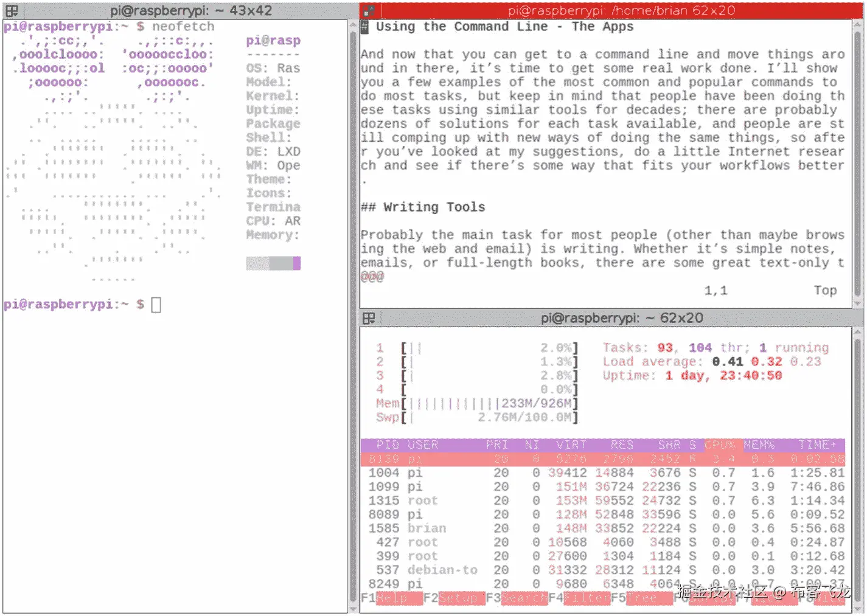Click vim line starting 'And now that you can'
This screenshot has height=616, width=867.
coord(602,55)
